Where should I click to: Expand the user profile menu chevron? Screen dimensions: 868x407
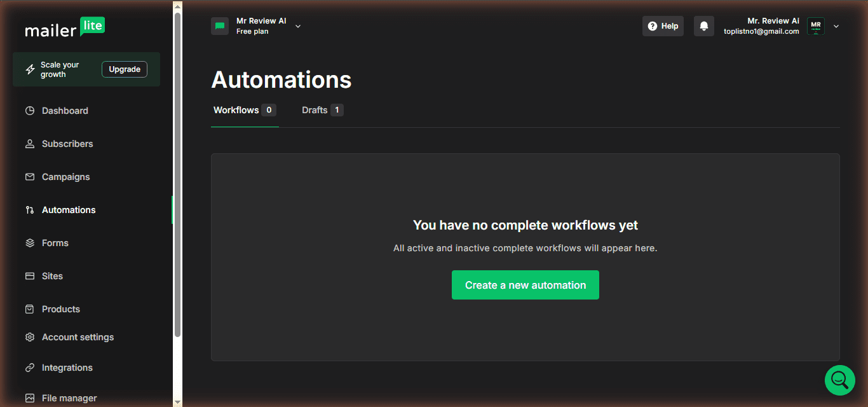[x=836, y=26]
